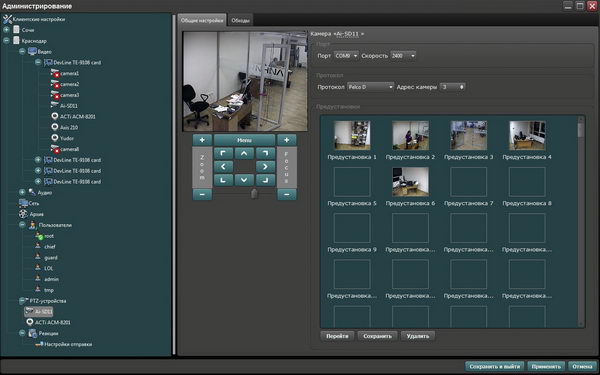Click the Перейти preset button
Viewport: 600px width, 375px height.
(337, 336)
